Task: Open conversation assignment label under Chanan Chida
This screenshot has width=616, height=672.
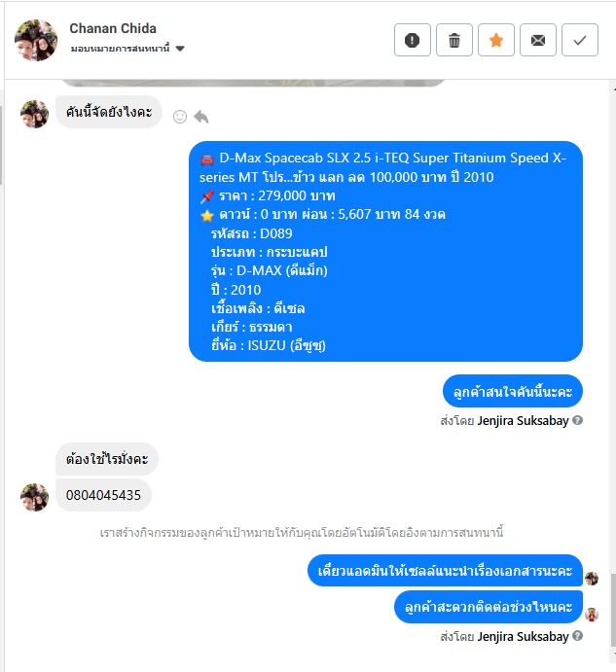Action: pos(120,49)
